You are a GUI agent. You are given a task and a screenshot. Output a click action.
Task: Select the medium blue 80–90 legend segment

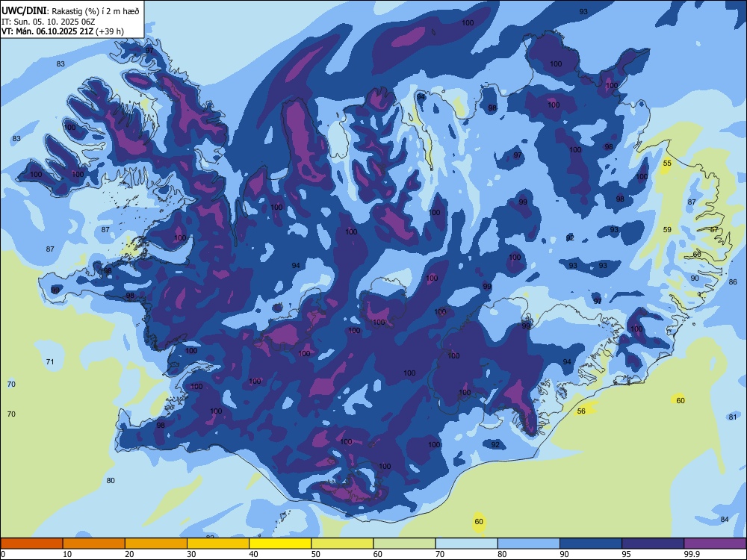pos(528,544)
